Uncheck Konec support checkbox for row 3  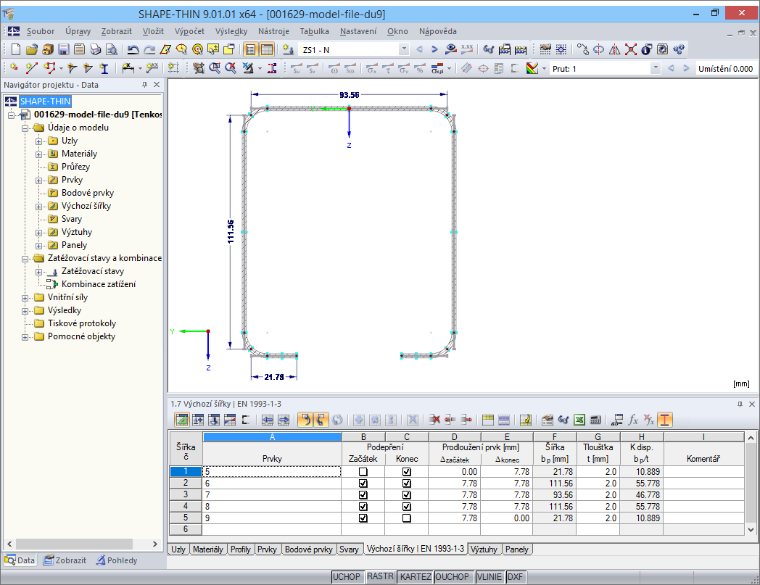coord(407,495)
